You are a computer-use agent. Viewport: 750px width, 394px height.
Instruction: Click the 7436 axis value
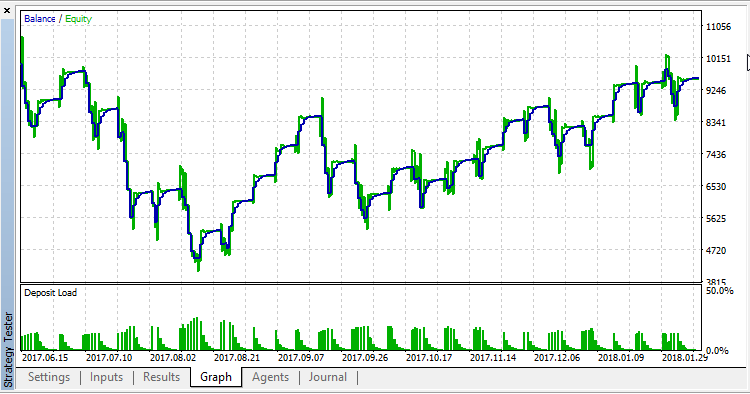[x=716, y=155]
